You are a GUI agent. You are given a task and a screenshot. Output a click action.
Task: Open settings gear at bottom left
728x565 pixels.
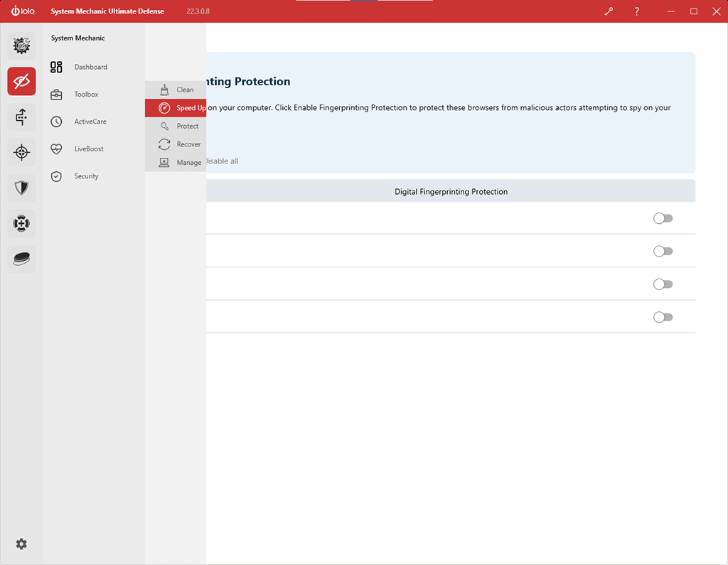pos(21,544)
